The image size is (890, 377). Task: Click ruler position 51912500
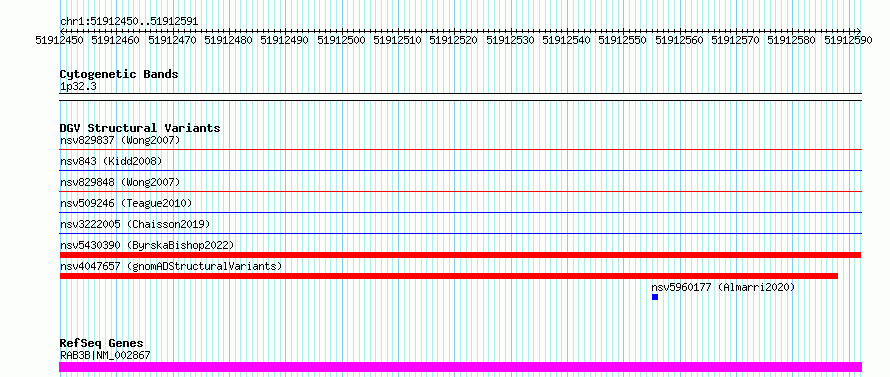pos(342,40)
